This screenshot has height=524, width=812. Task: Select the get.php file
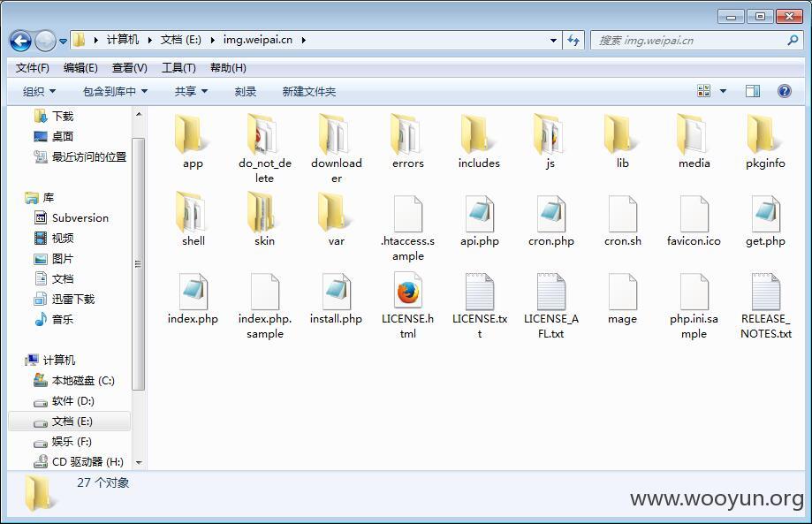click(765, 219)
